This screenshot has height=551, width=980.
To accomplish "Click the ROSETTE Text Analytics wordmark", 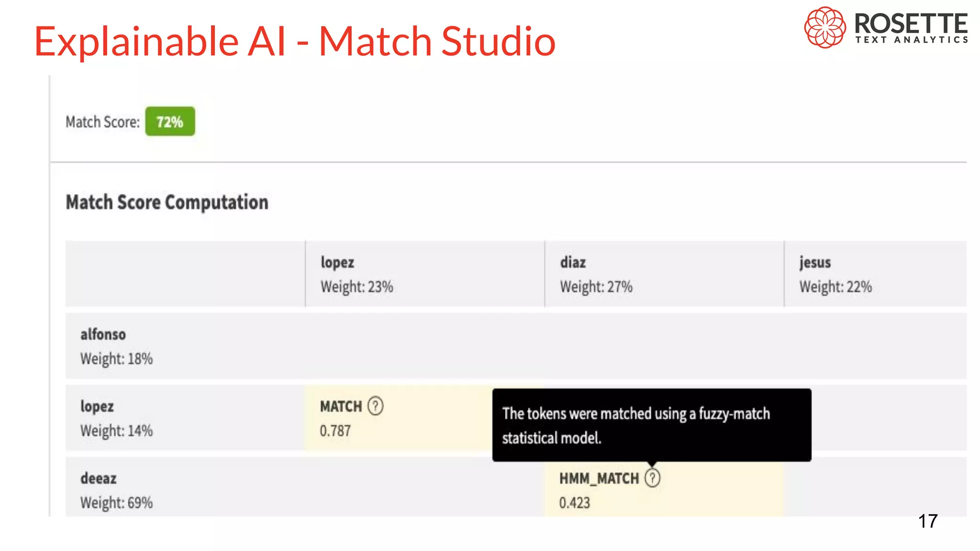I will [911, 28].
